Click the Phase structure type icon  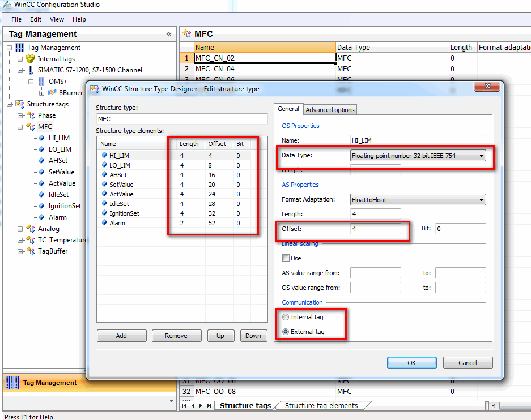(x=31, y=115)
